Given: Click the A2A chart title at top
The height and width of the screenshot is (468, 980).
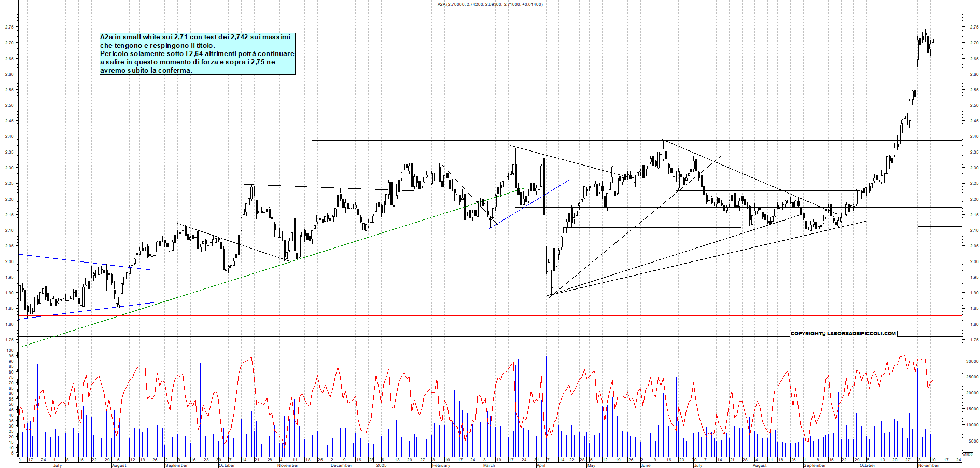Looking at the screenshot, I should click(x=487, y=4).
